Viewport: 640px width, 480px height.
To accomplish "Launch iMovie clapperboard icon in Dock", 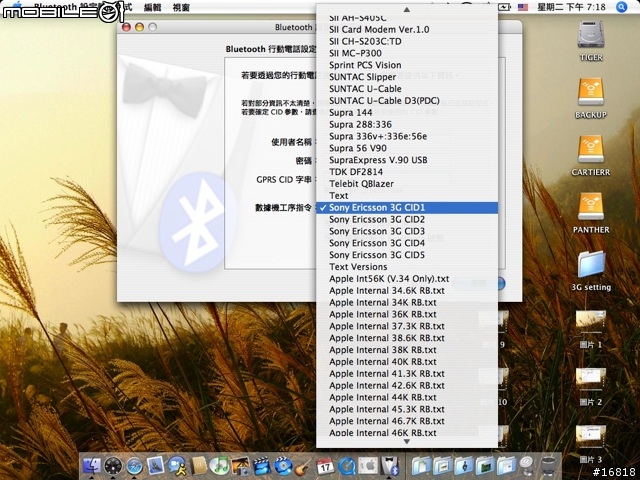I will tap(262, 466).
